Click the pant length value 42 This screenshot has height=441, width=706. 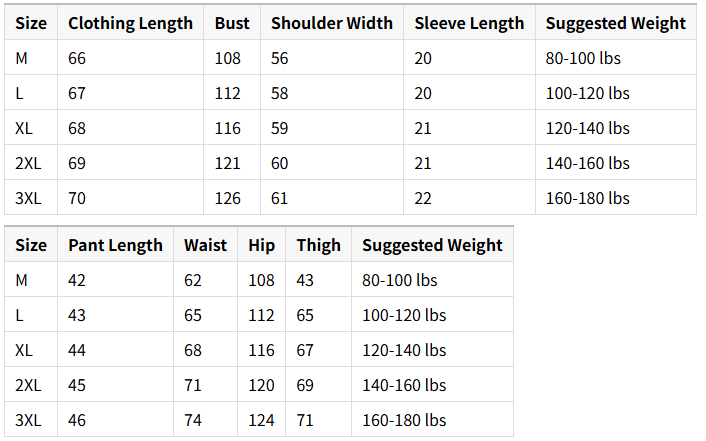coord(77,281)
